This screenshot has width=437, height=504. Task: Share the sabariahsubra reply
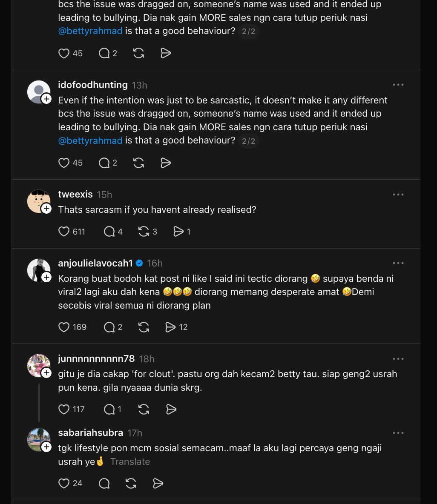(158, 483)
